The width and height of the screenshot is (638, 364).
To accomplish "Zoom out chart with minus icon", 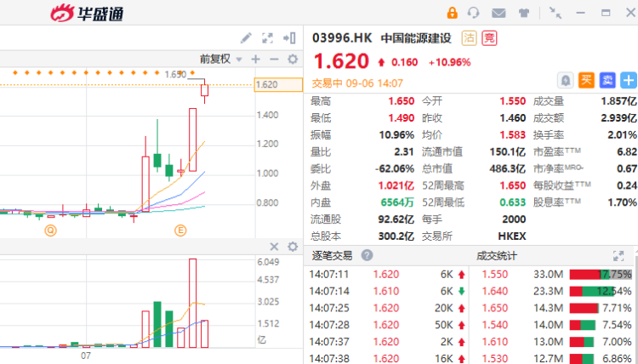I will [x=274, y=60].
